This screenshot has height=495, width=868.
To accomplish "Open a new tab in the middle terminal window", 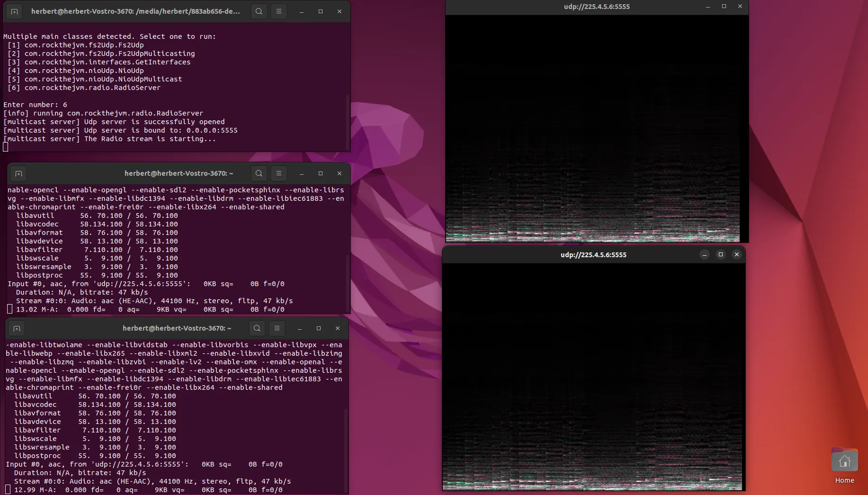I will pyautogui.click(x=18, y=173).
